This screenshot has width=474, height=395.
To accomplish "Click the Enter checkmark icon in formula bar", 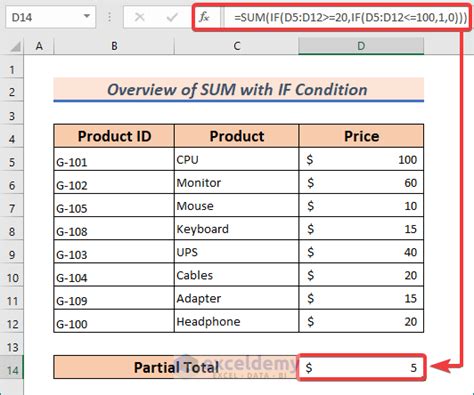I will (172, 17).
